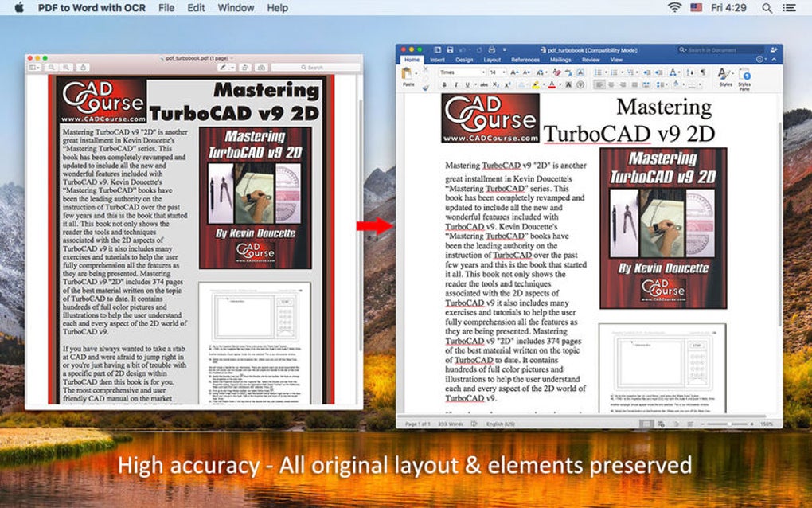Screen dimensions: 812x508
Task: Increase font size in Word ribbon
Action: point(514,72)
